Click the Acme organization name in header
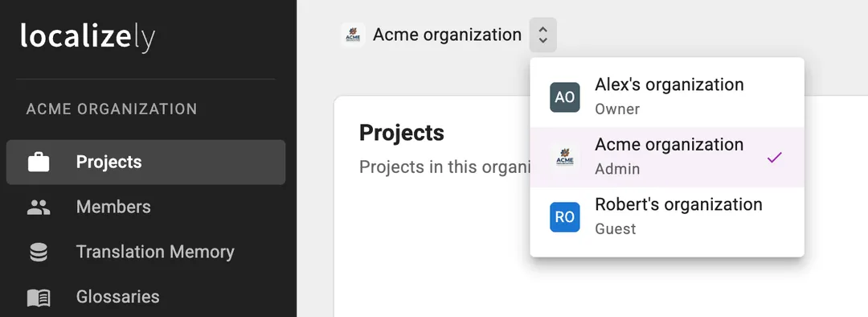Screen dimensions: 868x317 [x=448, y=35]
